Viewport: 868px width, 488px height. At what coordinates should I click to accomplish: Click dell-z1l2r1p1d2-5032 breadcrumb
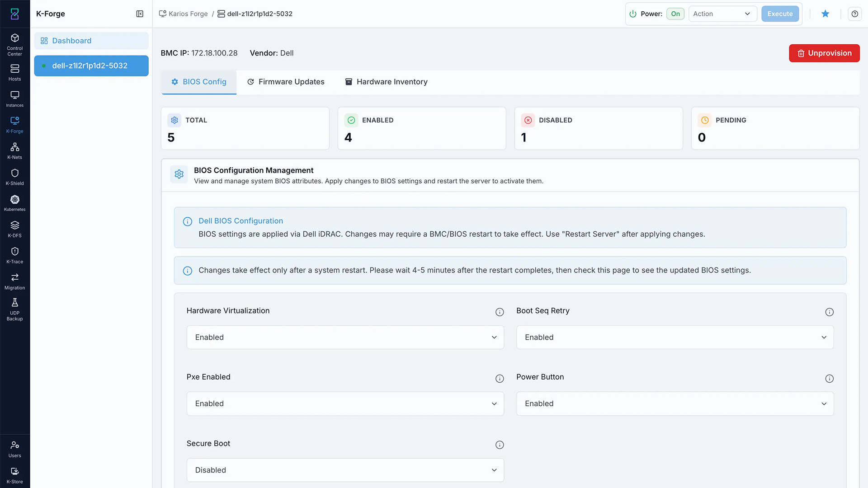[255, 14]
